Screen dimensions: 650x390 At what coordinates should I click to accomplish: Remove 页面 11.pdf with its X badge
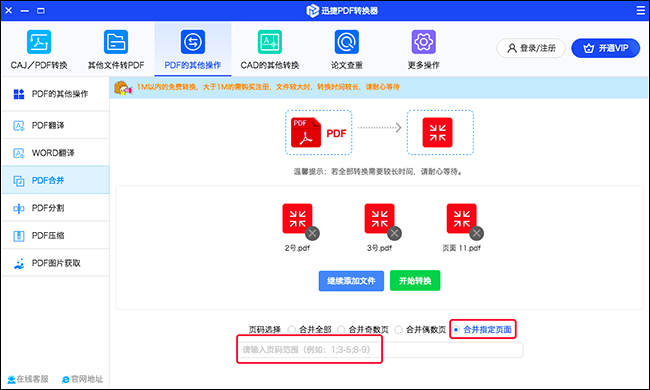476,233
